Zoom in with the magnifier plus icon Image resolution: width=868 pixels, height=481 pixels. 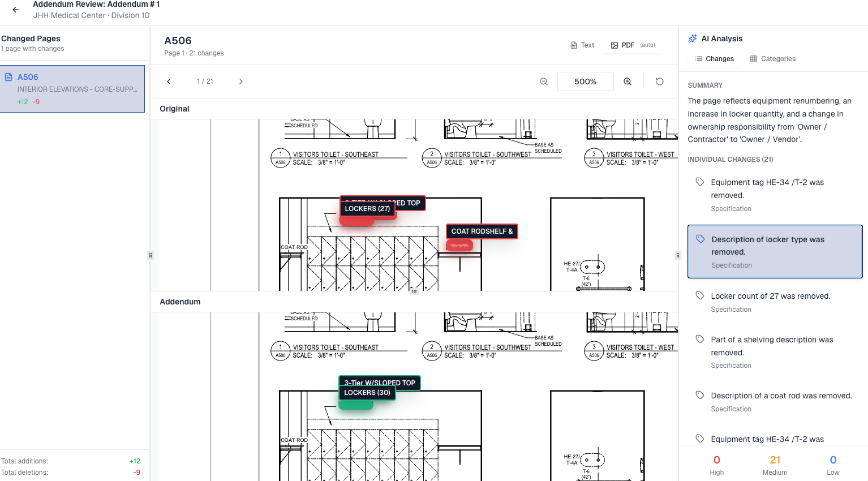(x=628, y=81)
